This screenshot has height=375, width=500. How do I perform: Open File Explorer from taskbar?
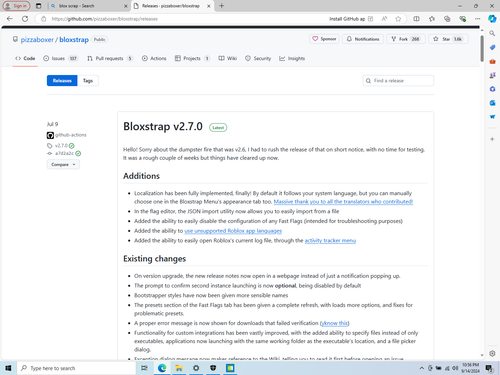(x=179, y=368)
